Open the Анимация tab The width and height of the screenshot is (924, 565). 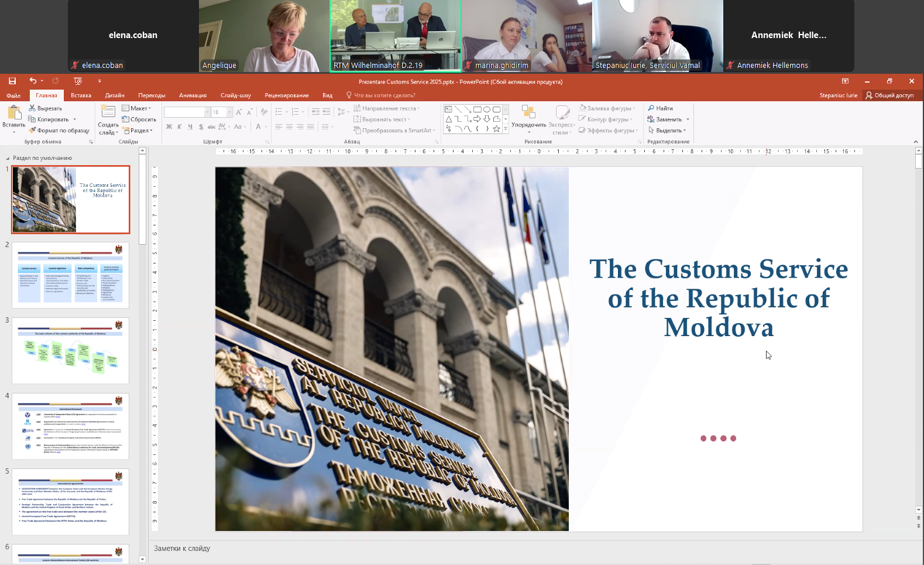193,95
